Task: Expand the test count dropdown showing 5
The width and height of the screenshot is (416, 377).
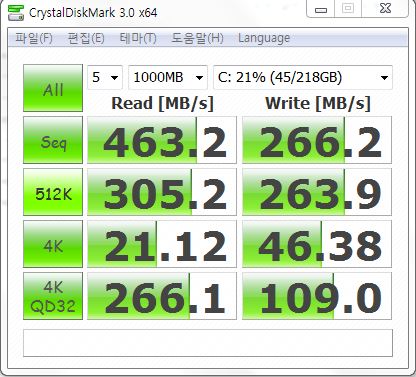Action: pyautogui.click(x=105, y=78)
